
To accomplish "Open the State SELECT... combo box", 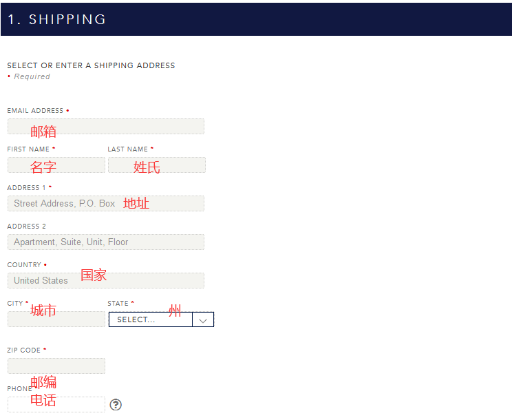I will click(151, 320).
